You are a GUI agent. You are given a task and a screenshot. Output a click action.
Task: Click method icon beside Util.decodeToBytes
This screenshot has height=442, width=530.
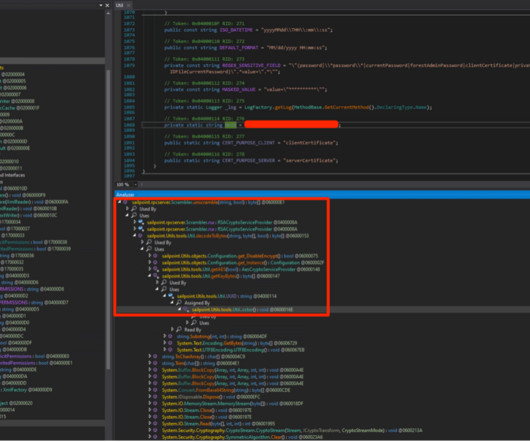pos(140,236)
